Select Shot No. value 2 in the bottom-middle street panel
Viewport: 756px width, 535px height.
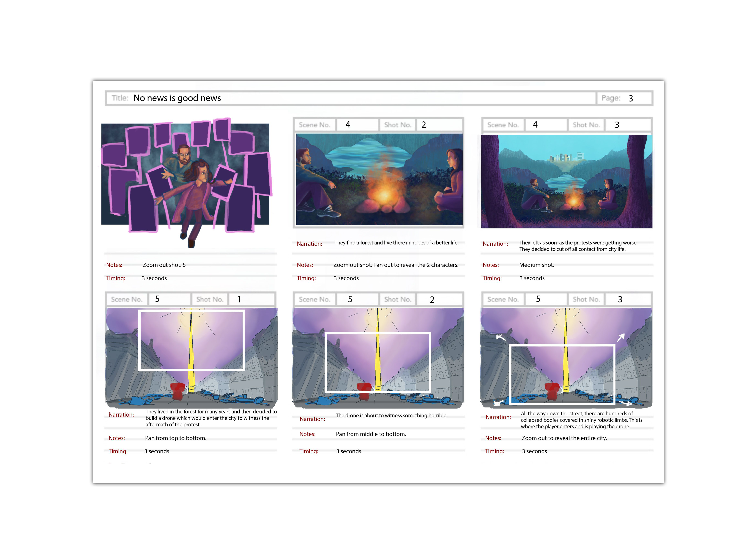432,300
